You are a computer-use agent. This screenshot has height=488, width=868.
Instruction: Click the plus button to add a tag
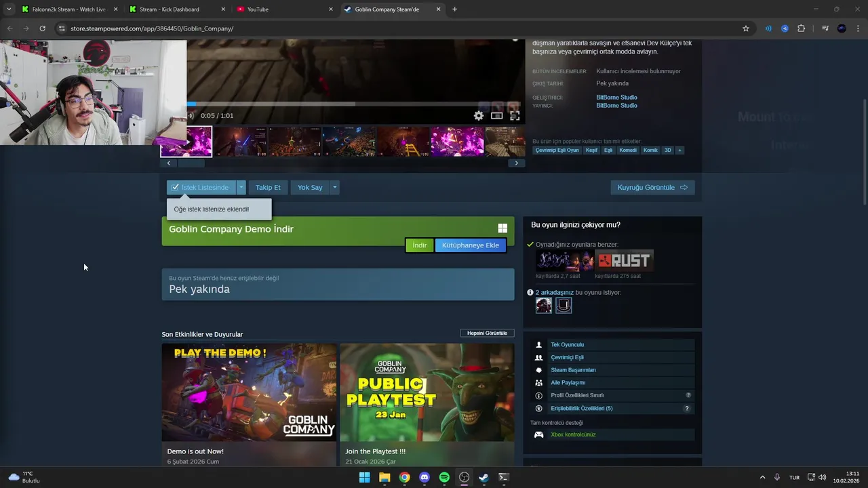[x=679, y=150]
